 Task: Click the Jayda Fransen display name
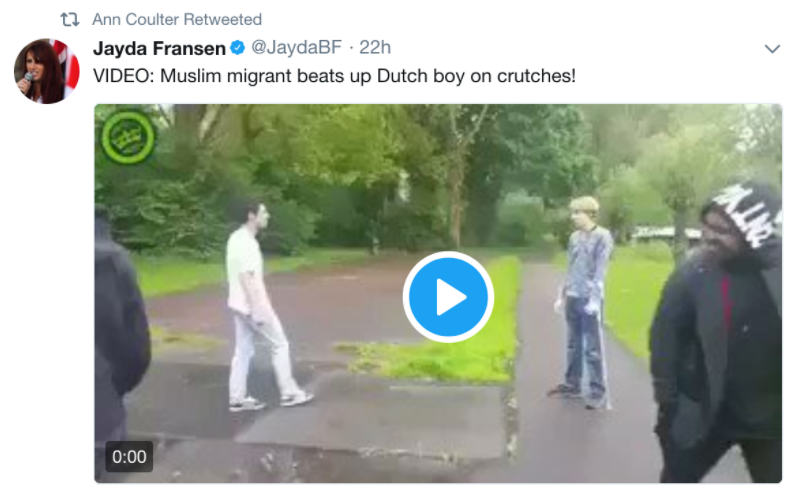[x=159, y=48]
